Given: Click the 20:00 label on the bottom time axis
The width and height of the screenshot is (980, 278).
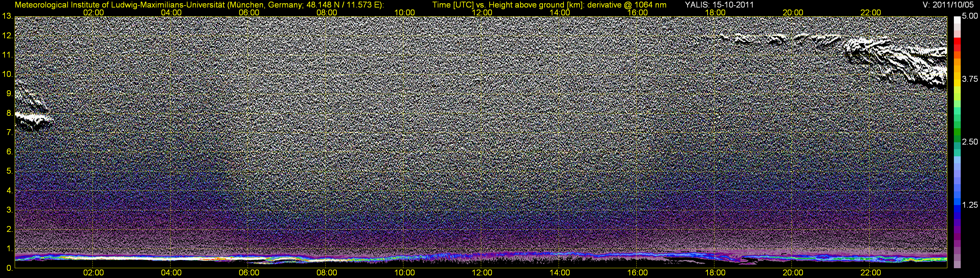Looking at the screenshot, I should click(x=793, y=273).
